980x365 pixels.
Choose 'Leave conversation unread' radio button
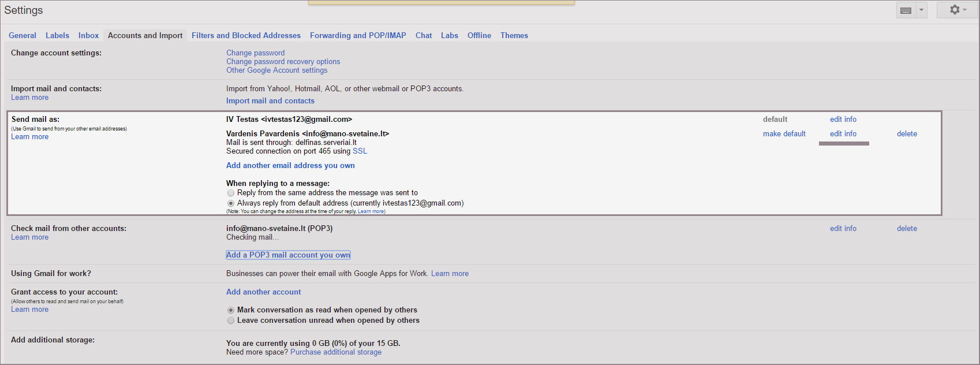click(231, 321)
